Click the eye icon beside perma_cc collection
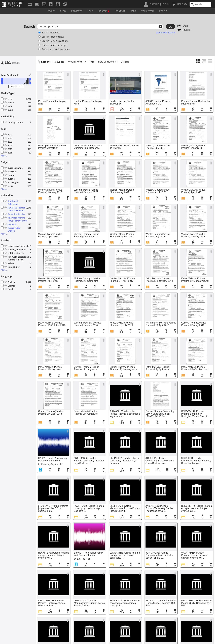The height and width of the screenshot is (644, 215). (6, 224)
